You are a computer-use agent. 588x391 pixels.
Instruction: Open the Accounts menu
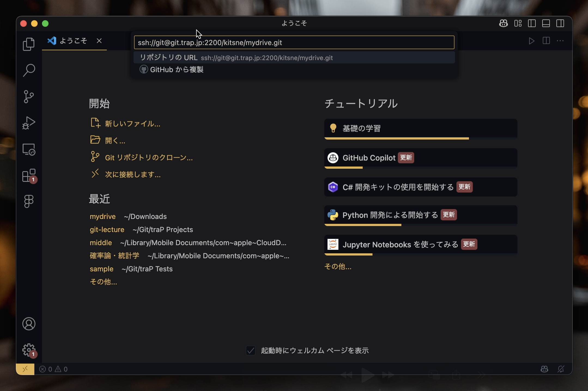tap(29, 324)
